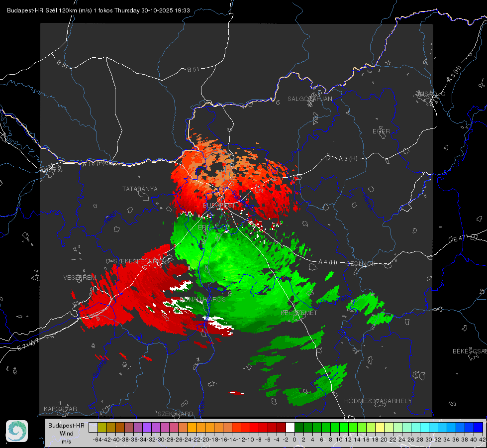Click the 42 legend value

(x=483, y=440)
